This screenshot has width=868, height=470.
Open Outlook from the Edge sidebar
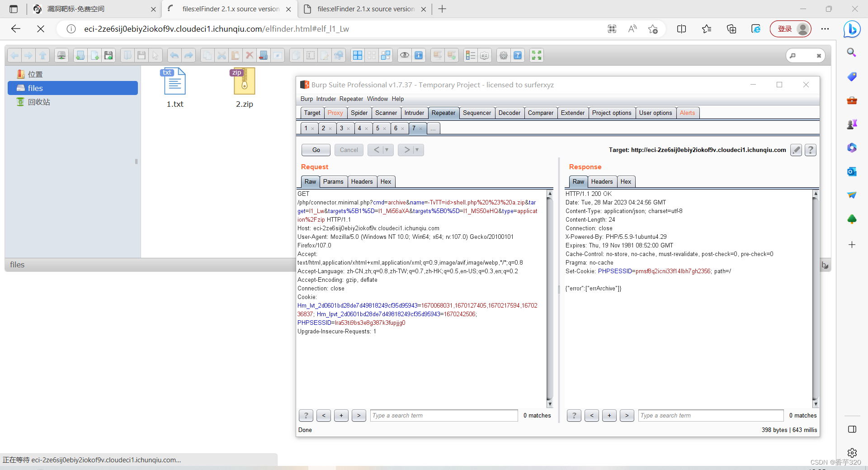coord(852,171)
